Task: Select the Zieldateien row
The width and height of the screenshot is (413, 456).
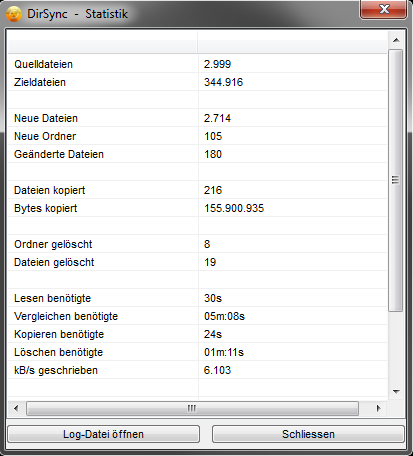Action: [x=197, y=82]
